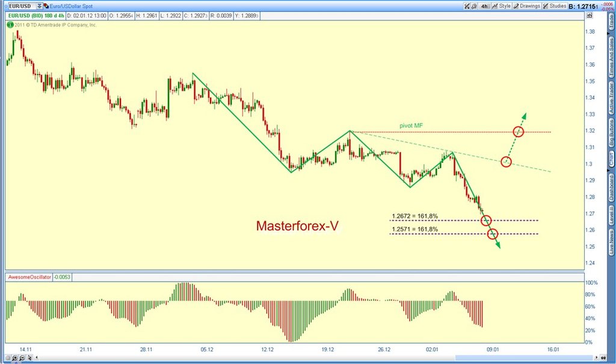Click the green info icon by copyright
The image size is (616, 364).
point(10,25)
